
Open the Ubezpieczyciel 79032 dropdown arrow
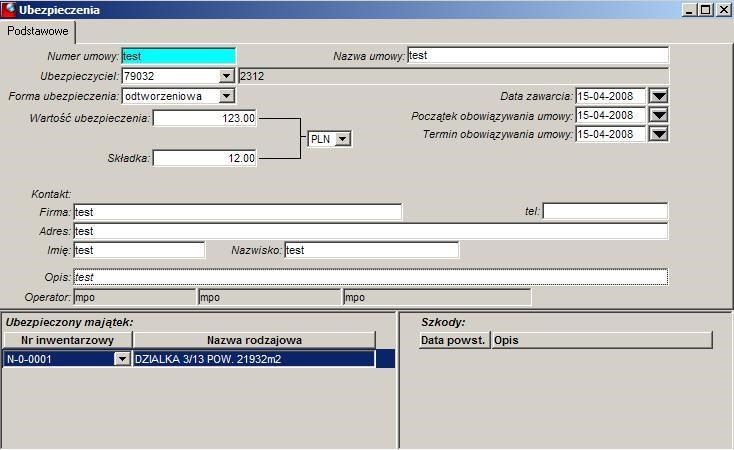click(227, 76)
